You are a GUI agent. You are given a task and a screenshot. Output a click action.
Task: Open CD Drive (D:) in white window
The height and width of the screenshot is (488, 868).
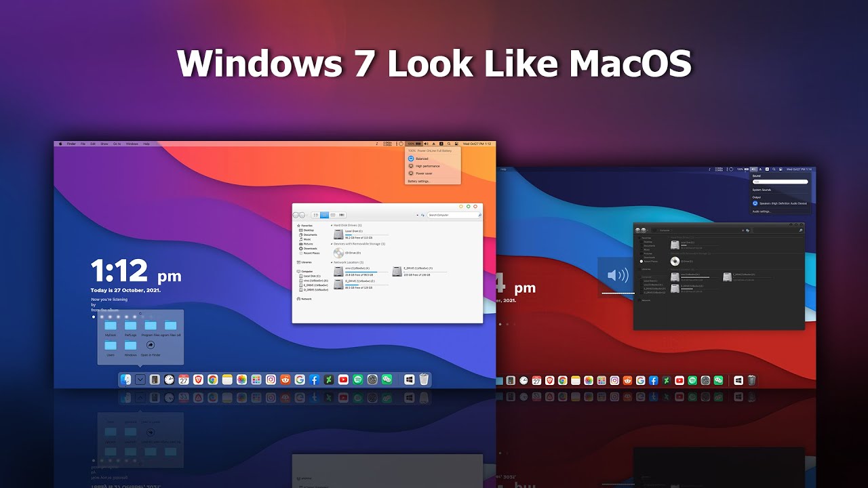point(347,253)
